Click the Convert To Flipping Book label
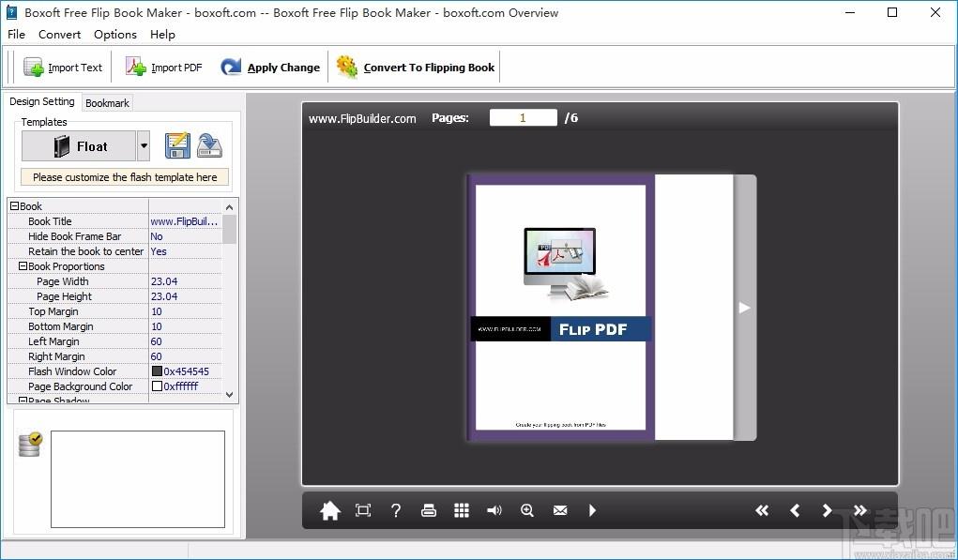The width and height of the screenshot is (958, 560). tap(429, 68)
